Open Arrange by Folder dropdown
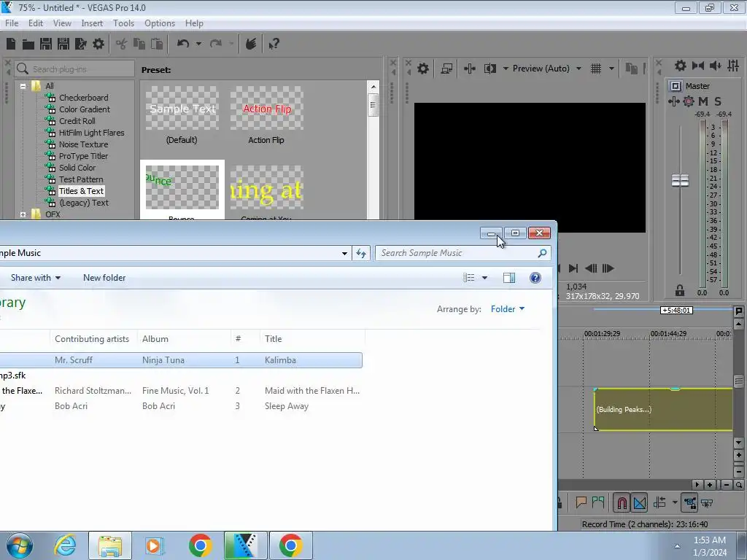 508,309
